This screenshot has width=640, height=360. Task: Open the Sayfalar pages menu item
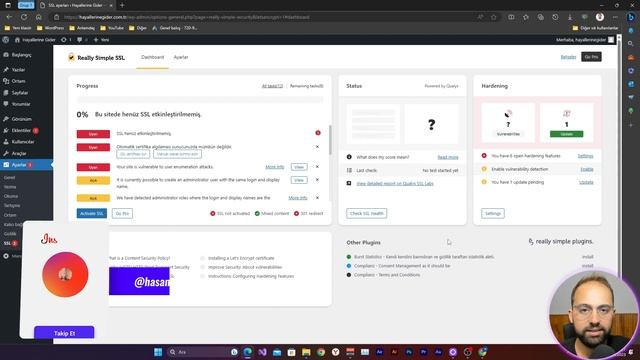pos(19,93)
